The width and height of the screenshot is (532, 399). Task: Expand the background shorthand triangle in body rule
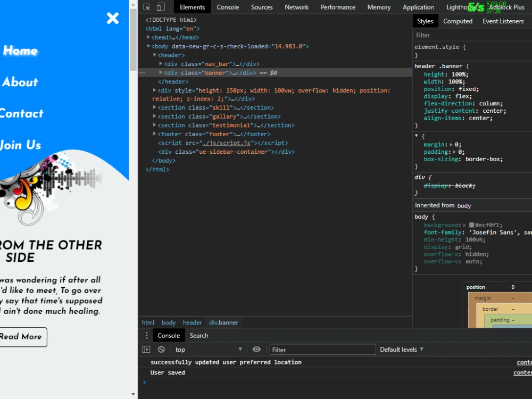tap(464, 225)
